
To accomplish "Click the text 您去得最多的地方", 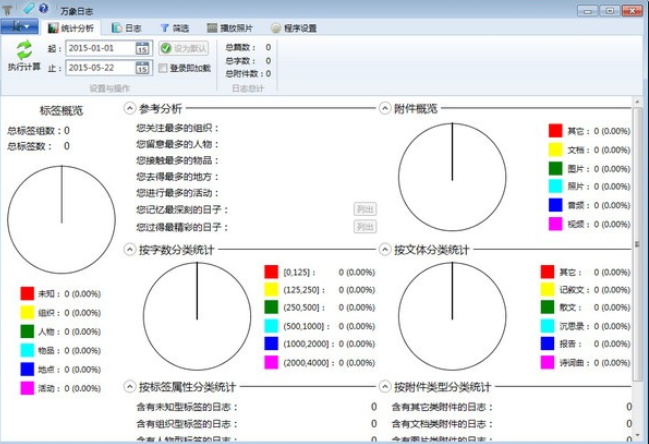I will click(175, 177).
